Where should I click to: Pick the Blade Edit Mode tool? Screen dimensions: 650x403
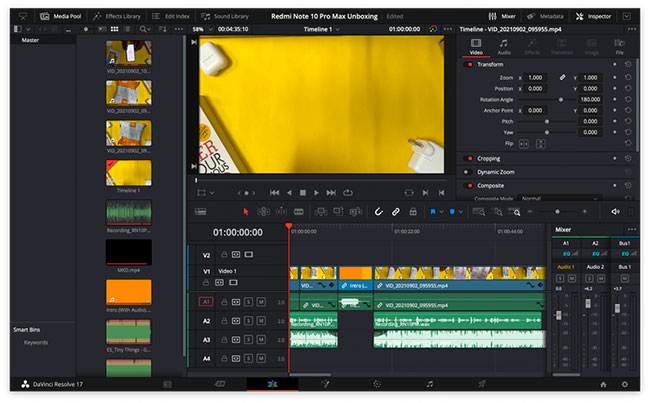pos(298,212)
